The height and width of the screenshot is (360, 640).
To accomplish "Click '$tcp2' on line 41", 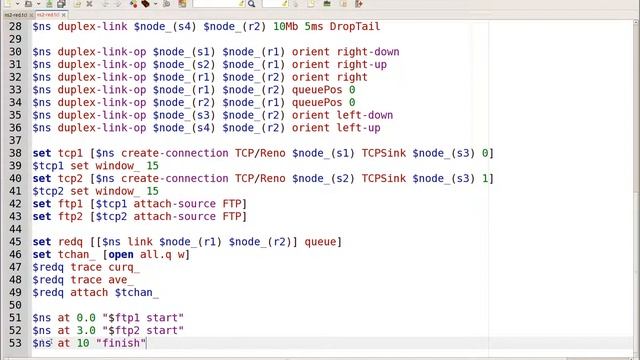I will click(x=48, y=191).
